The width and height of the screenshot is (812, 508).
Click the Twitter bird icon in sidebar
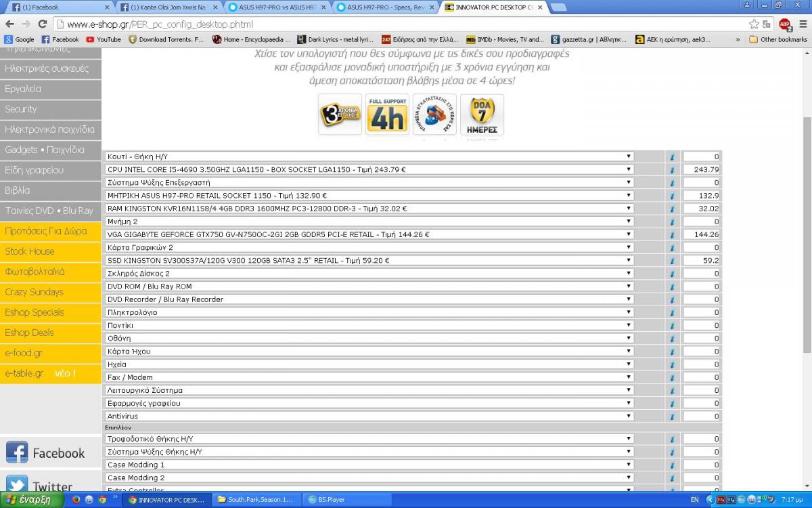17,485
